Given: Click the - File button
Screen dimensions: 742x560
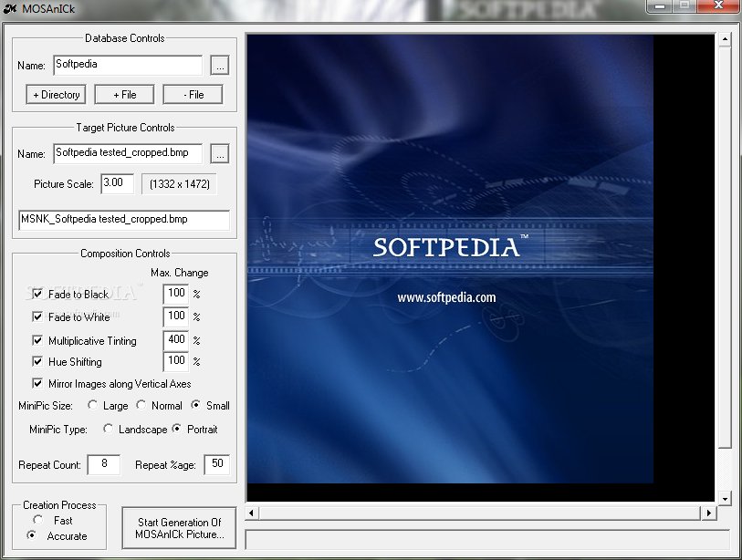Looking at the screenshot, I should 193,95.
